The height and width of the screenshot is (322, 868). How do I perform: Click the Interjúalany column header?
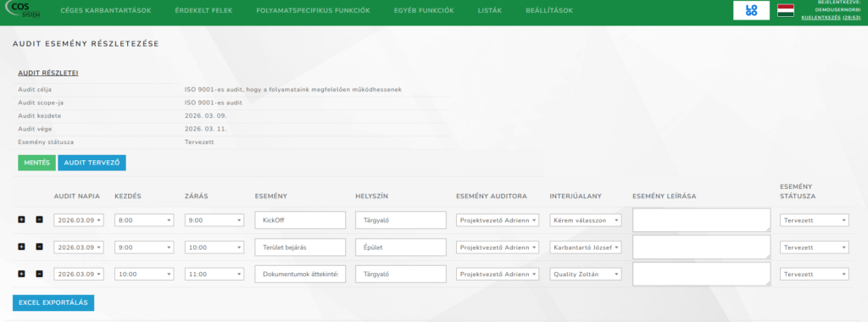tap(576, 196)
